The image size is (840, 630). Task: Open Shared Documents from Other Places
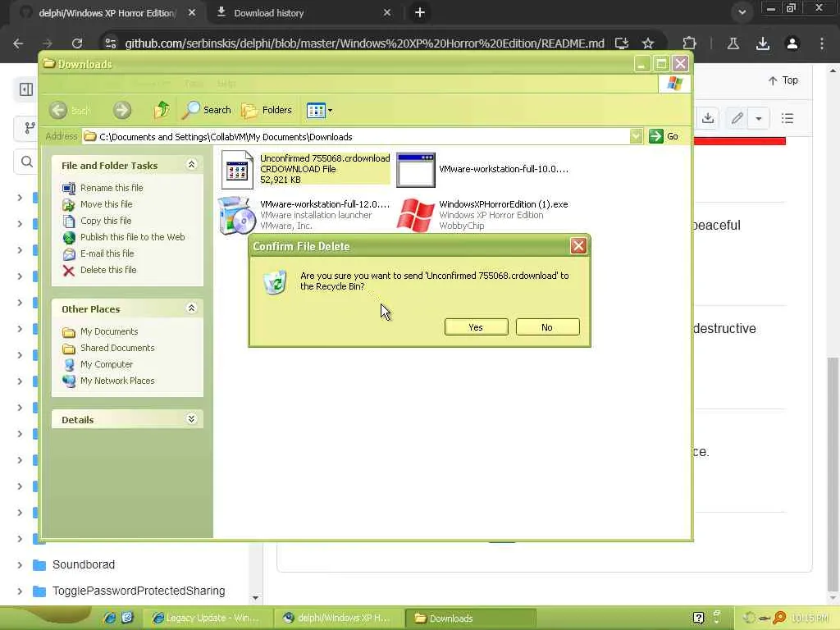click(117, 348)
